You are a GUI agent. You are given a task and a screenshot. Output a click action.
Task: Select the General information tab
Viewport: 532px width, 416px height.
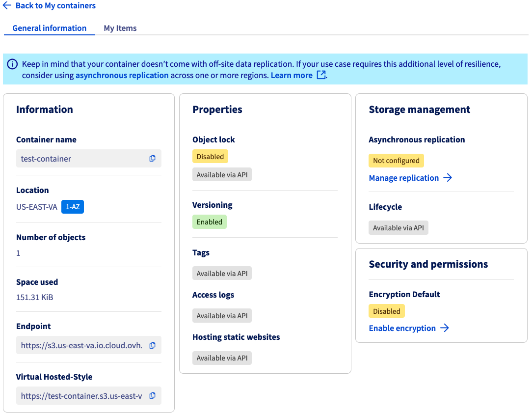(49, 28)
